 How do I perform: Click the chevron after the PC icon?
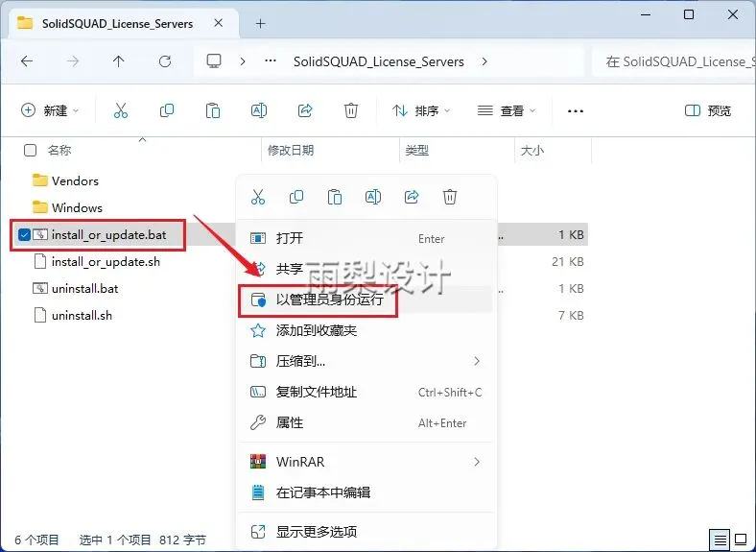click(243, 61)
